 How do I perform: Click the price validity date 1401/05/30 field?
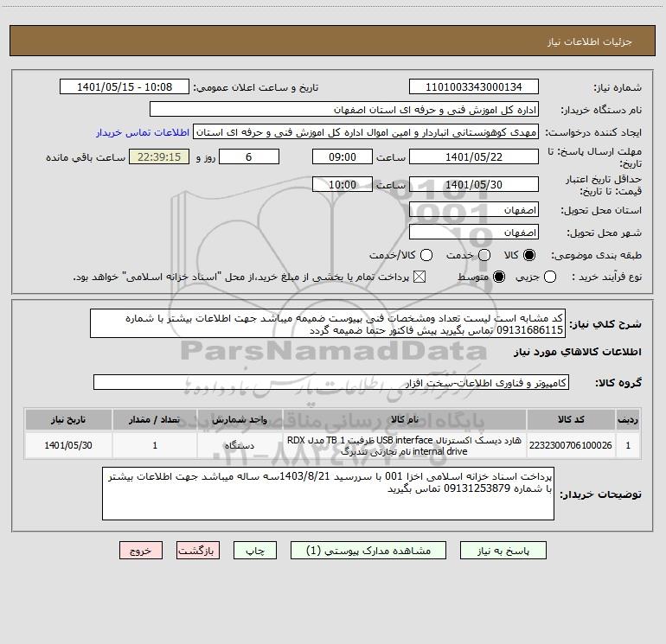(x=474, y=185)
